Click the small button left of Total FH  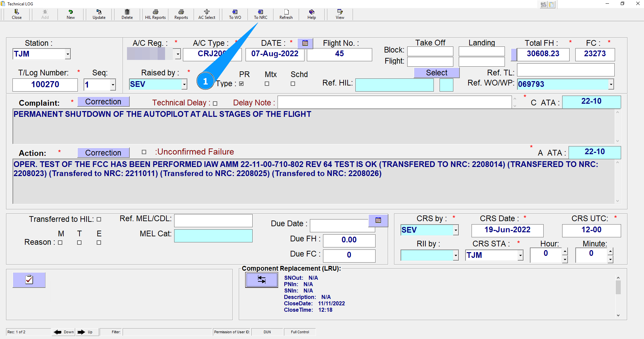pos(514,55)
